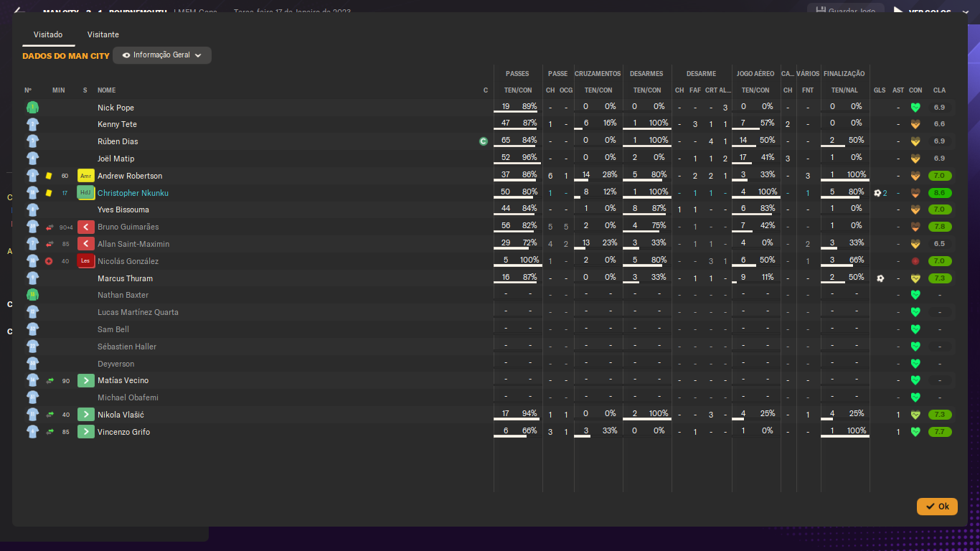The image size is (980, 551).
Task: Open Christopher Nkunku's player profile
Action: click(x=133, y=193)
